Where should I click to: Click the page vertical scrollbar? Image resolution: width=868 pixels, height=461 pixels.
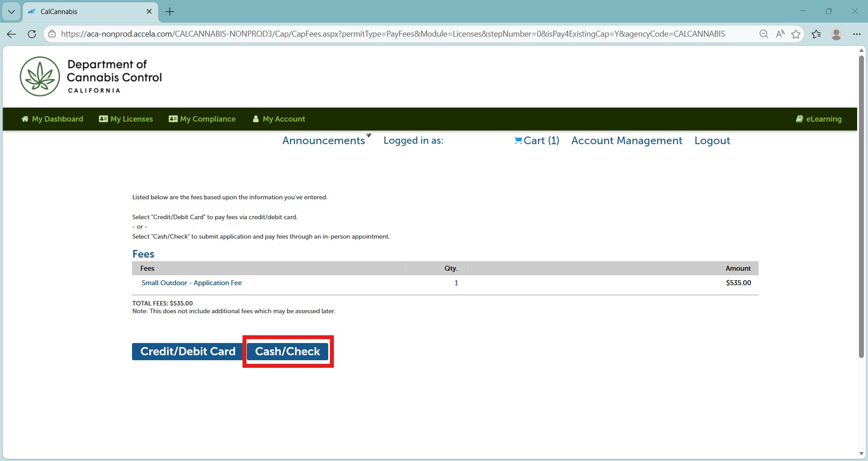coord(861,207)
